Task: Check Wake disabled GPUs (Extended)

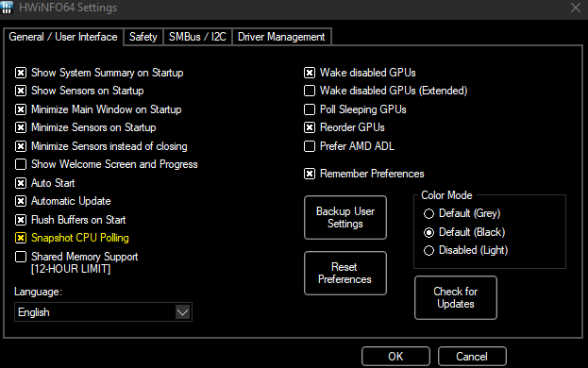Action: pyautogui.click(x=310, y=91)
